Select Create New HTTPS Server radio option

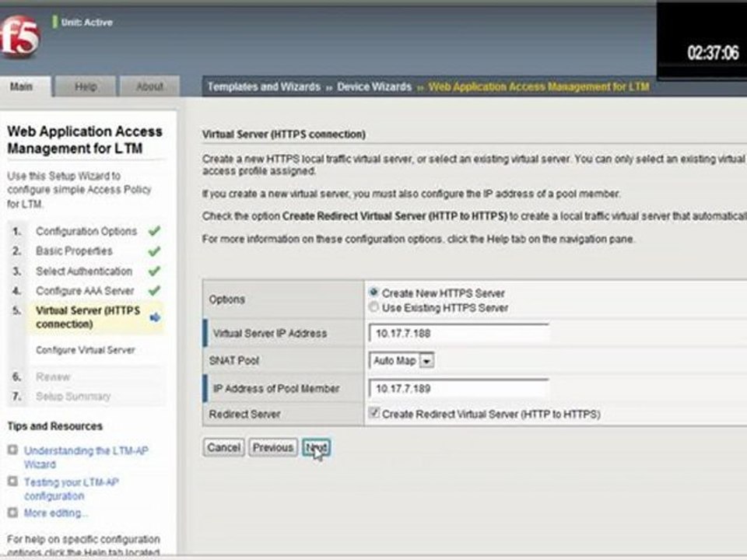[x=374, y=292]
